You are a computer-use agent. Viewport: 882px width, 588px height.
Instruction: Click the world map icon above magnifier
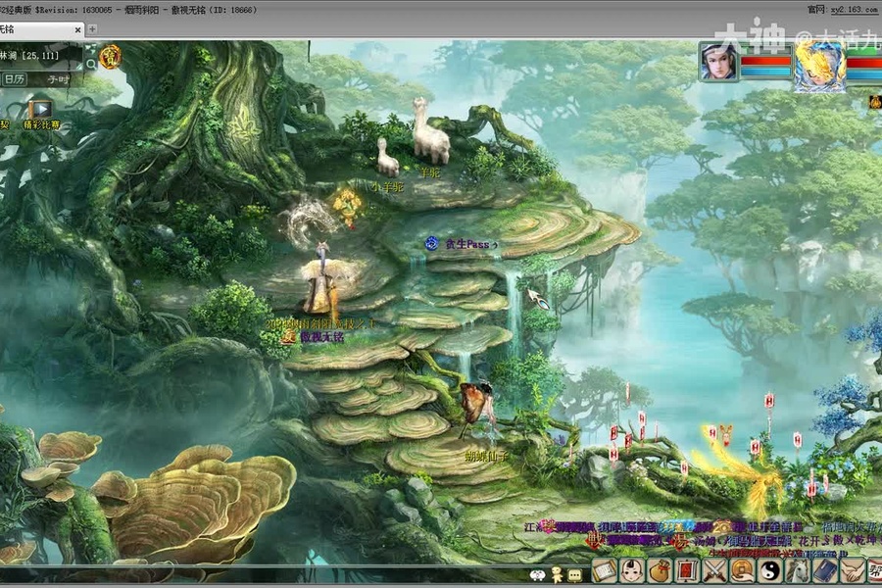point(90,49)
